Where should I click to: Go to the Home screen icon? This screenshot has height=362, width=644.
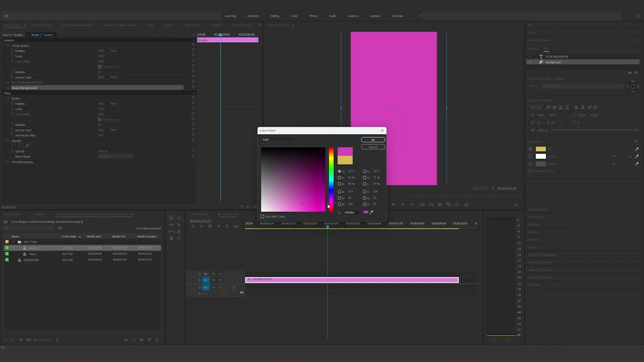pos(6,16)
